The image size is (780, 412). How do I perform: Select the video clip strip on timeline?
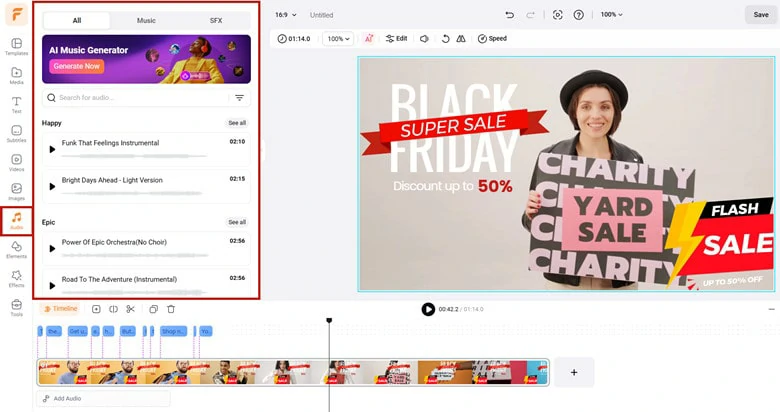tap(293, 372)
